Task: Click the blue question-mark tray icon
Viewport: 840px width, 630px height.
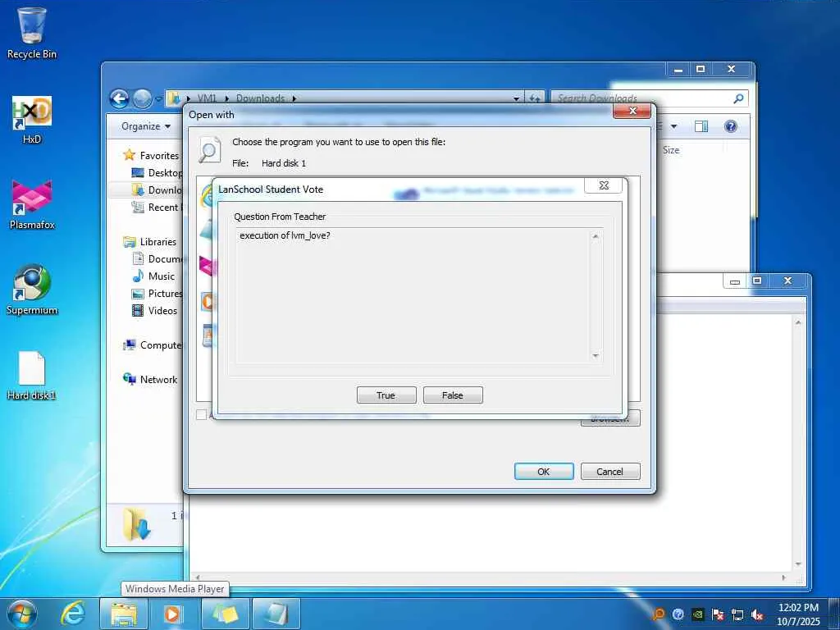Action: tap(678, 614)
